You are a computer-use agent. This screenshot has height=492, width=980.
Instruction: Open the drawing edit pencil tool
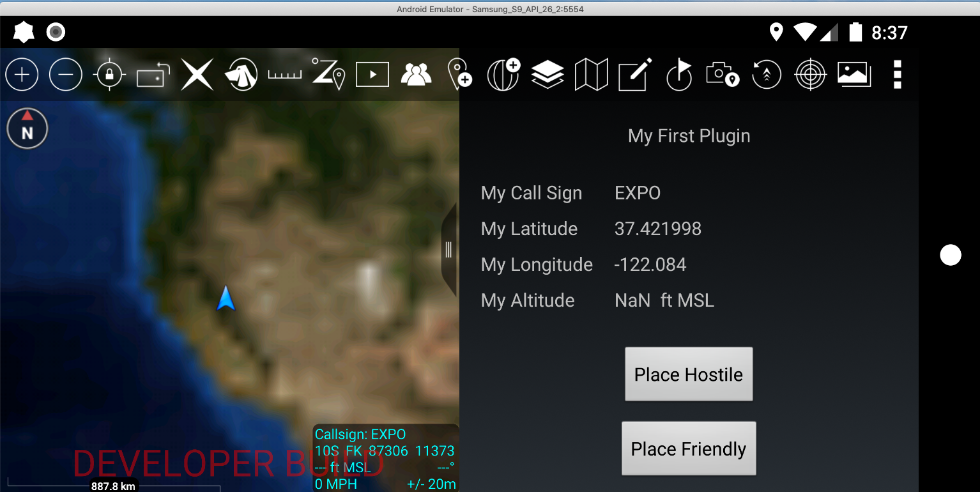(635, 74)
